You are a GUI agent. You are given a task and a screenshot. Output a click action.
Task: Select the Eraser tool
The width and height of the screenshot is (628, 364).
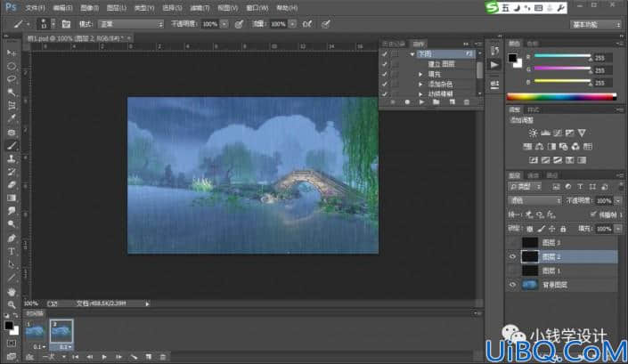tap(12, 185)
